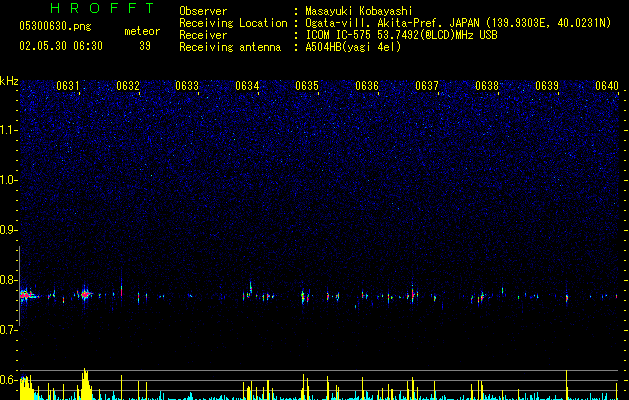Click the 0633 time marker
Image resolution: width=629 pixels, height=400 pixels.
click(187, 86)
